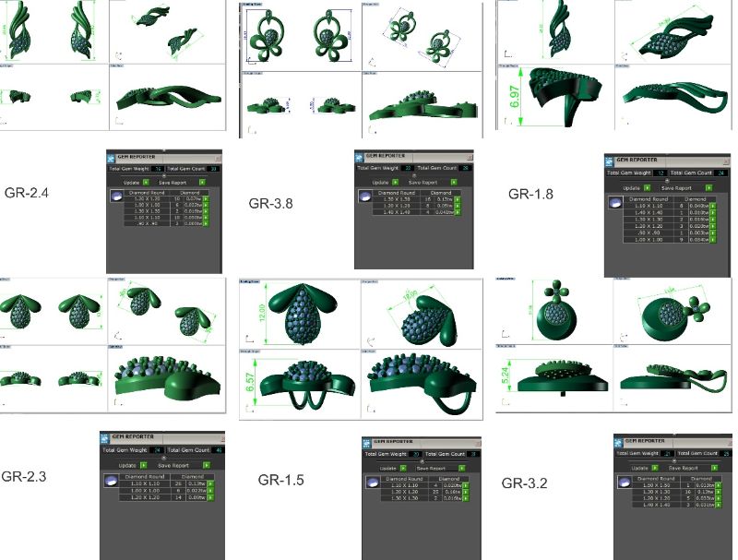Click Update arrow in GR-3.8 Gem Reporter
This screenshot has width=738, height=560.
396,182
